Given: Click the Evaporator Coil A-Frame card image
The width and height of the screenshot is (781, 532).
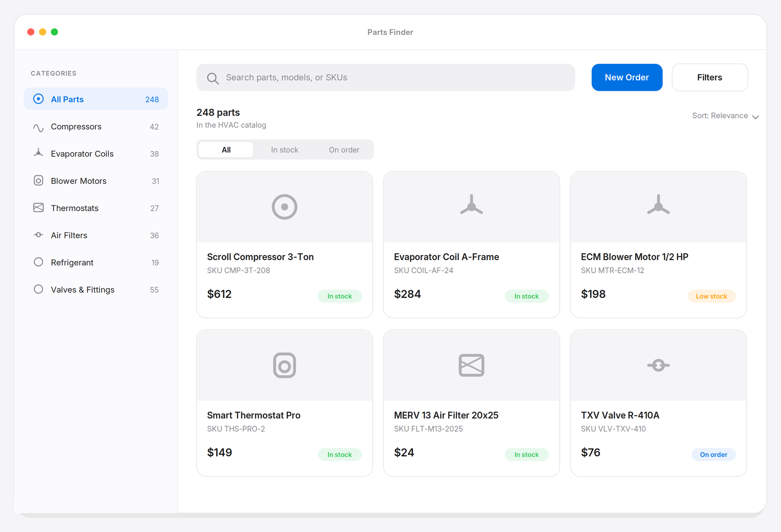Looking at the screenshot, I should pyautogui.click(x=472, y=207).
